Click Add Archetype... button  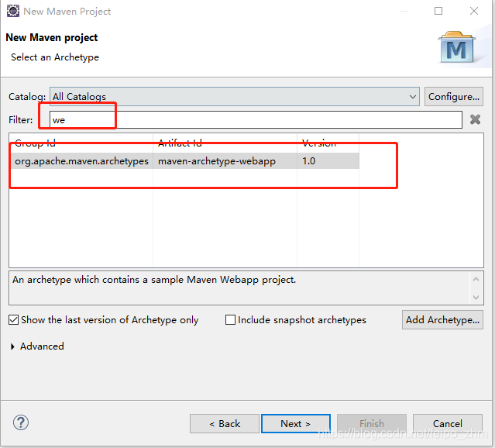pos(442,320)
